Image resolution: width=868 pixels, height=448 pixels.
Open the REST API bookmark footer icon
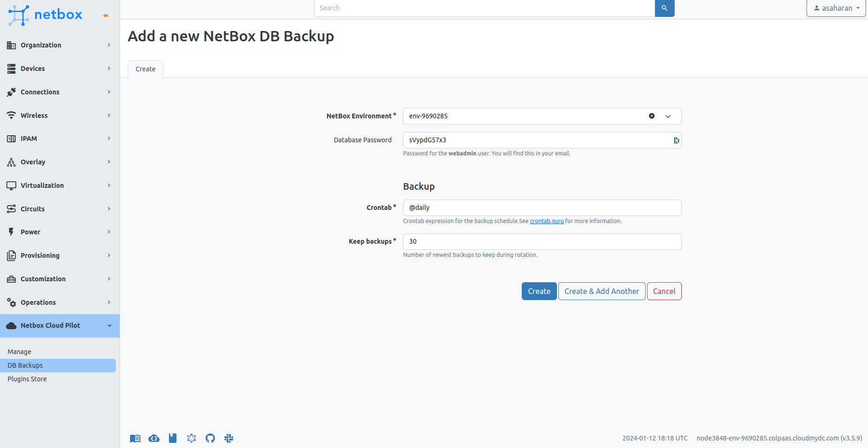coord(173,438)
